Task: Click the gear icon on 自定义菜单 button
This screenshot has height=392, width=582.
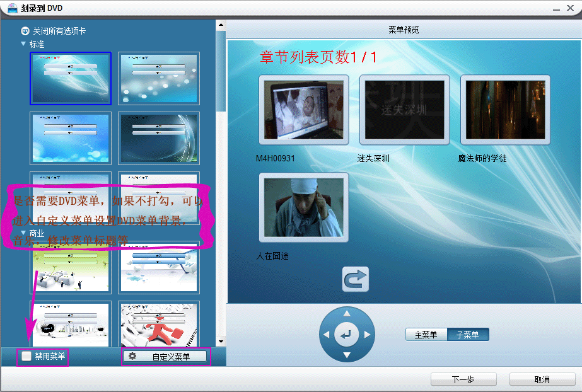Action: tap(132, 357)
